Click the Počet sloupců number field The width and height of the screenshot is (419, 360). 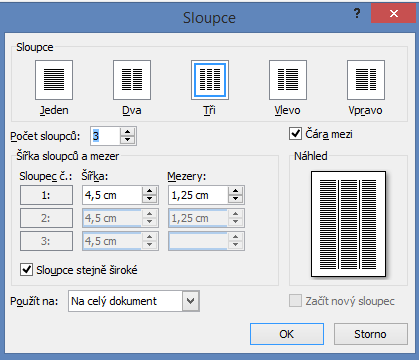click(x=105, y=136)
